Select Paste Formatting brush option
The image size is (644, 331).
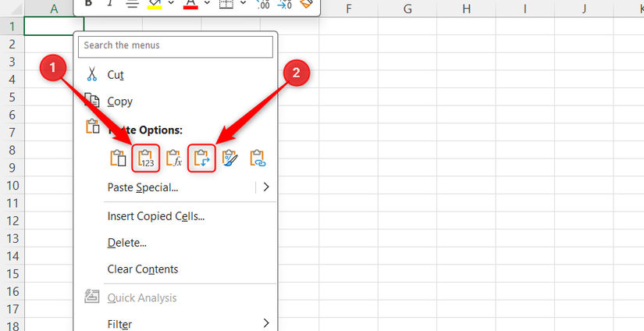tap(229, 158)
